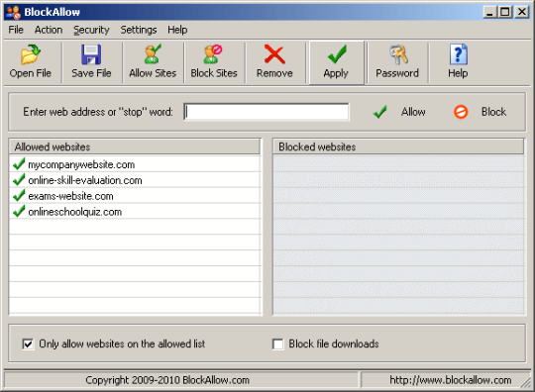Minimize the BlockAllow window

pyautogui.click(x=490, y=12)
